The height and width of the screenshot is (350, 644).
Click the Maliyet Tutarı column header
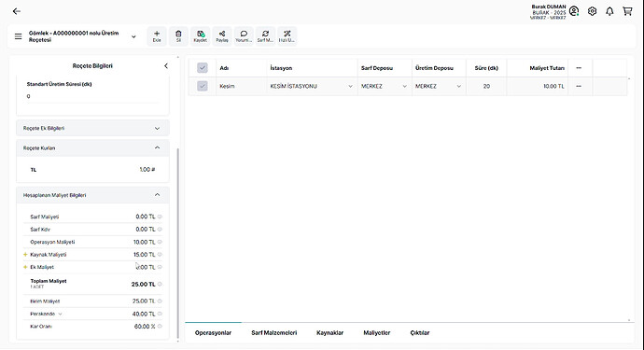pos(547,68)
